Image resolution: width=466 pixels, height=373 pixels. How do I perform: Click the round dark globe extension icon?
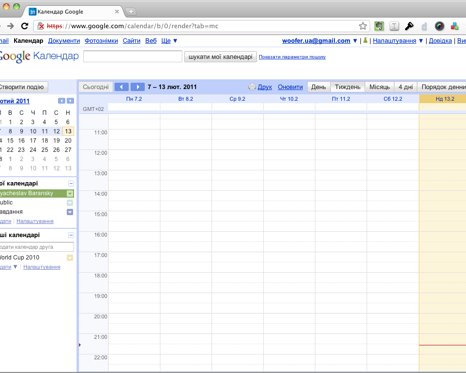pos(439,26)
